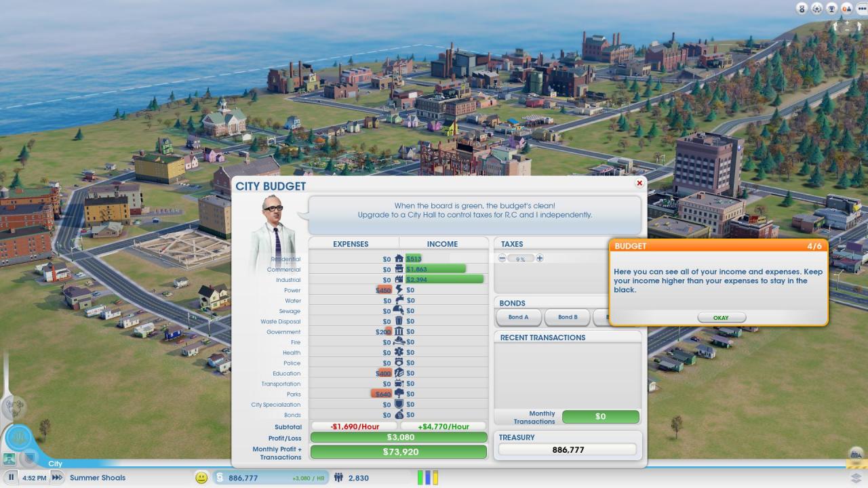This screenshot has height=488, width=868.
Task: Click the $200 Government expense value
Action: pos(384,332)
